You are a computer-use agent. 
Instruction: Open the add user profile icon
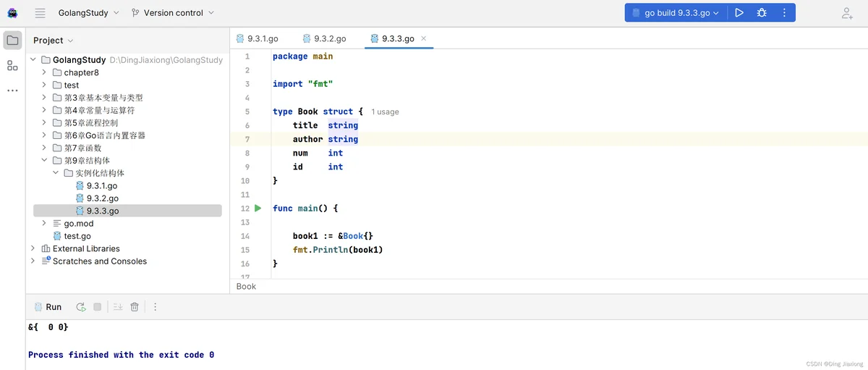pos(847,13)
